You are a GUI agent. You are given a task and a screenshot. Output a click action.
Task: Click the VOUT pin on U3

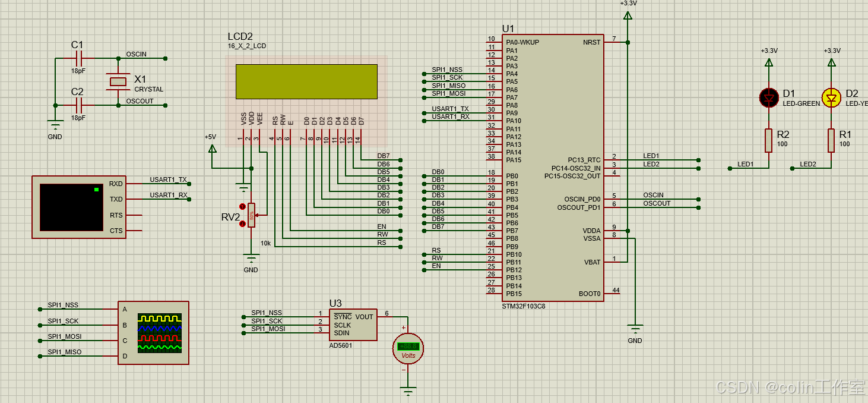coord(365,317)
